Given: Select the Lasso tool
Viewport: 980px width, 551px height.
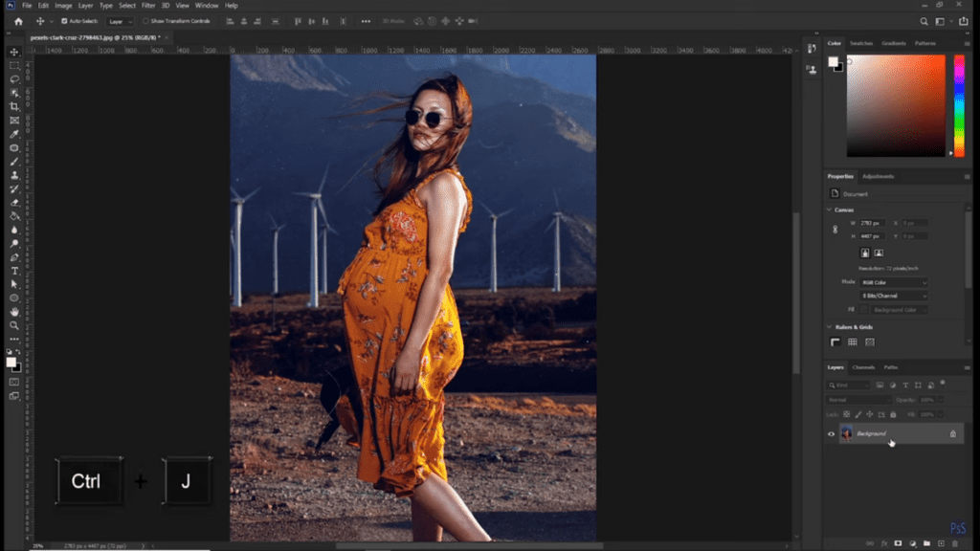Looking at the screenshot, I should pyautogui.click(x=12, y=78).
